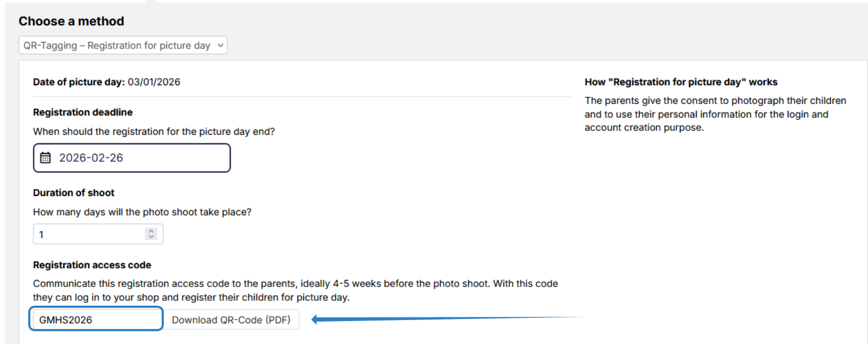Select the "Date of picture day" label
Viewport: 868px width, 344px height.
click(79, 82)
